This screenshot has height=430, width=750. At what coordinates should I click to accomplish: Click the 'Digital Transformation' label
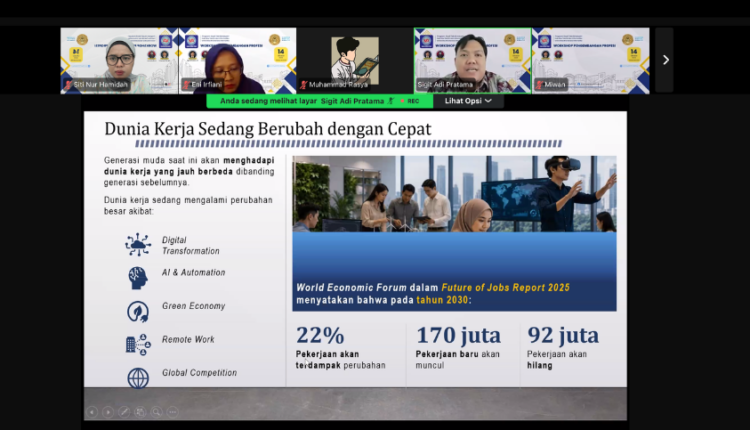190,245
